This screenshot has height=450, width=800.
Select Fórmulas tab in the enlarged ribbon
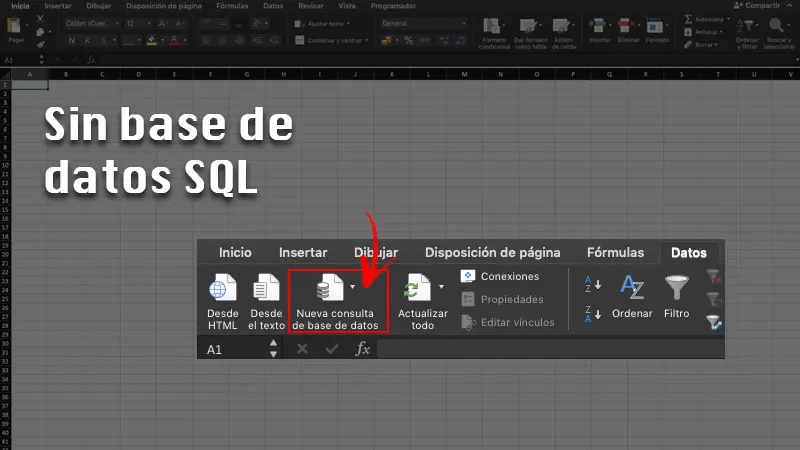click(615, 253)
